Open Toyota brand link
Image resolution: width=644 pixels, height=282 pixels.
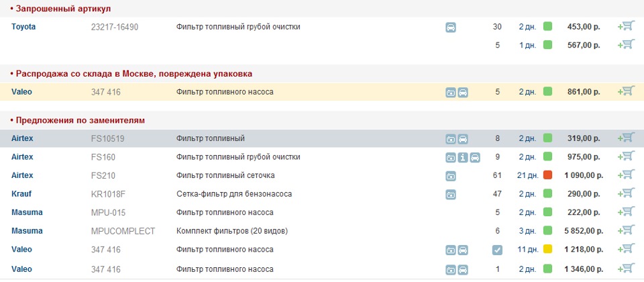[x=23, y=27]
